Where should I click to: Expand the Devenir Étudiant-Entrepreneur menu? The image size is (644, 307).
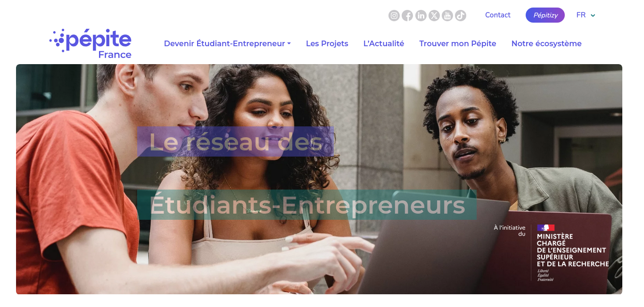click(x=227, y=43)
